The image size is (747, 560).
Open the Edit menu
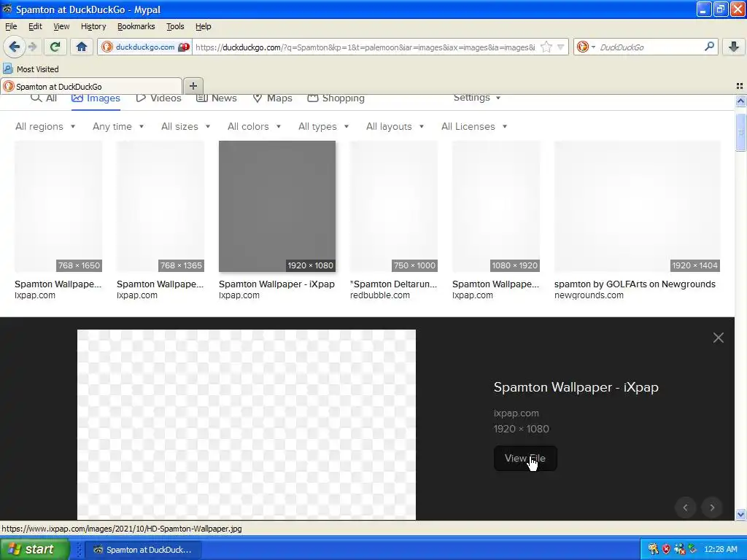coord(35,26)
